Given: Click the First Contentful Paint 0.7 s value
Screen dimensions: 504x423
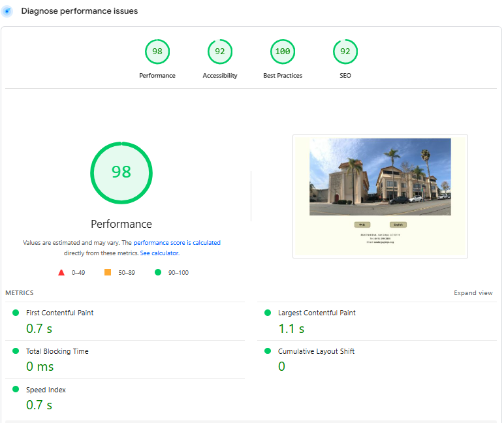Looking at the screenshot, I should click(39, 328).
